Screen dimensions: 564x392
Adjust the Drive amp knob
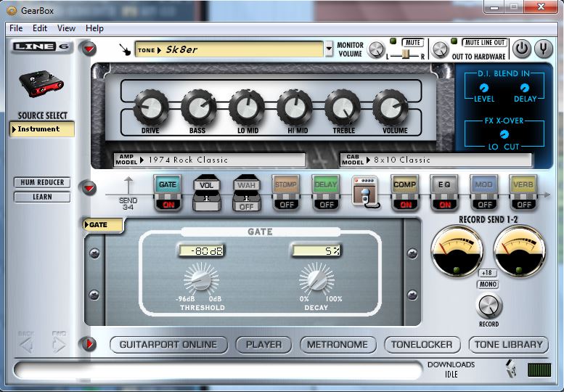pyautogui.click(x=151, y=107)
